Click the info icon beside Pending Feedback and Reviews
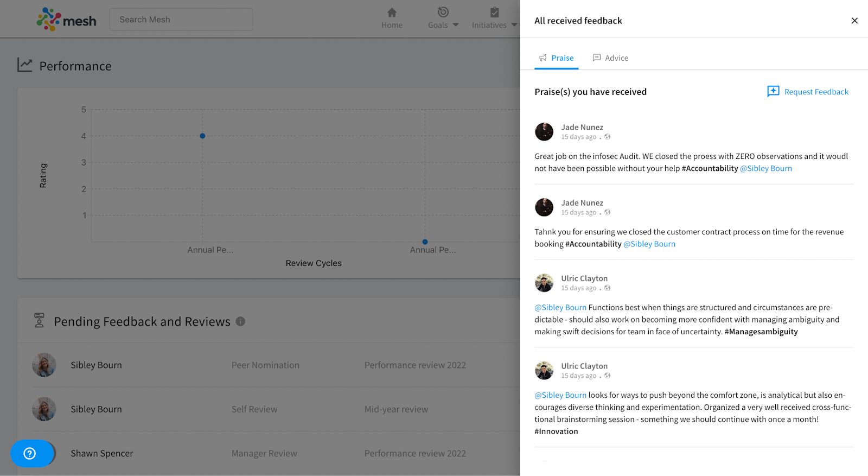 click(x=240, y=321)
